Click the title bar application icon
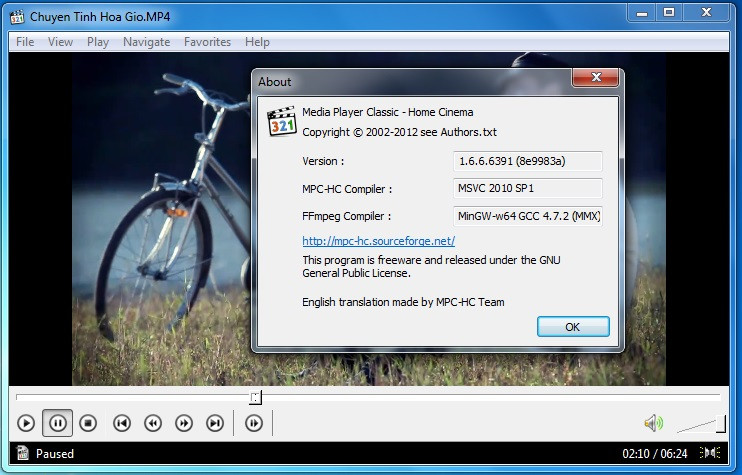This screenshot has width=742, height=475. click(x=17, y=17)
